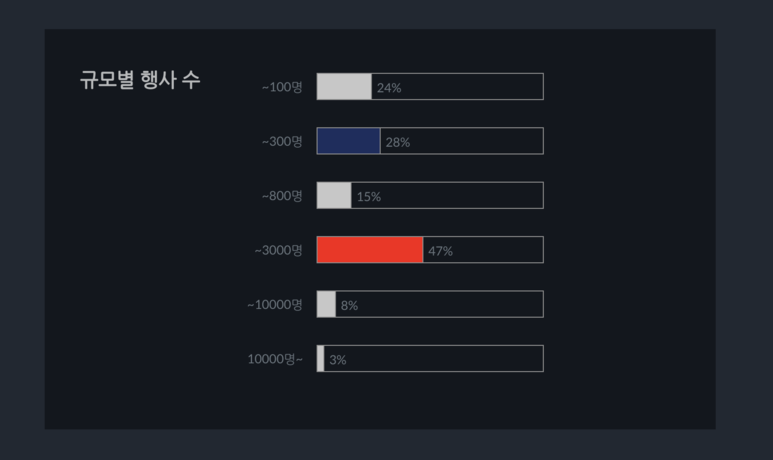Click the ~300명 category label
This screenshot has height=460, width=773.
282,142
